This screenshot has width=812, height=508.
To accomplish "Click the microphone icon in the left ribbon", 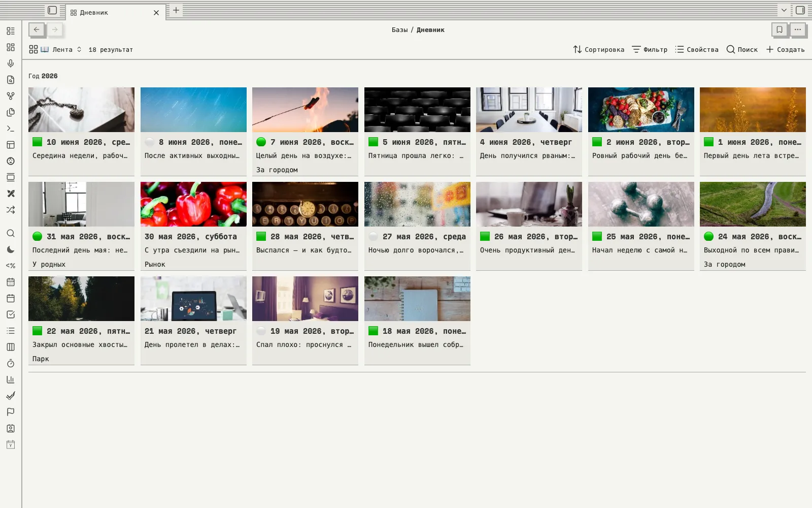I will point(11,63).
